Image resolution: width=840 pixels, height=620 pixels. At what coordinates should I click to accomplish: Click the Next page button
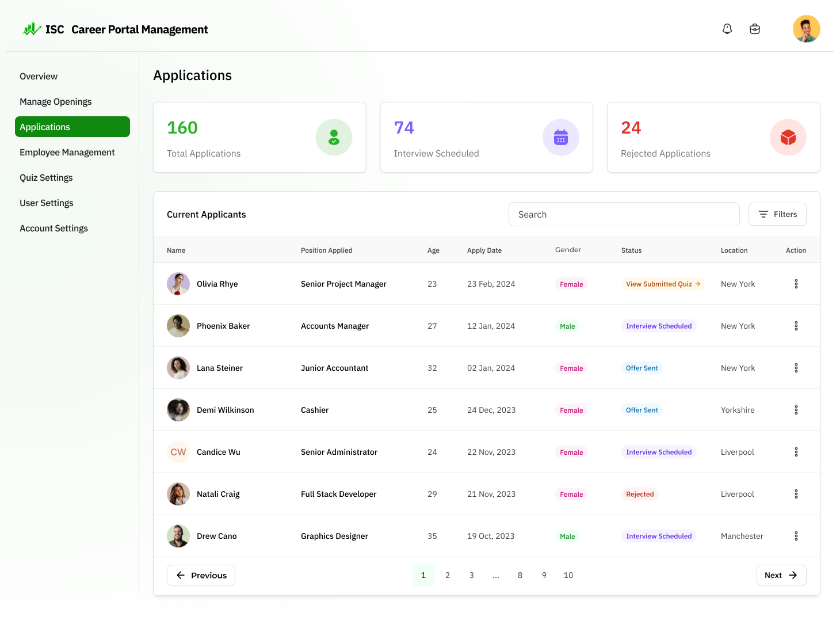tap(781, 575)
